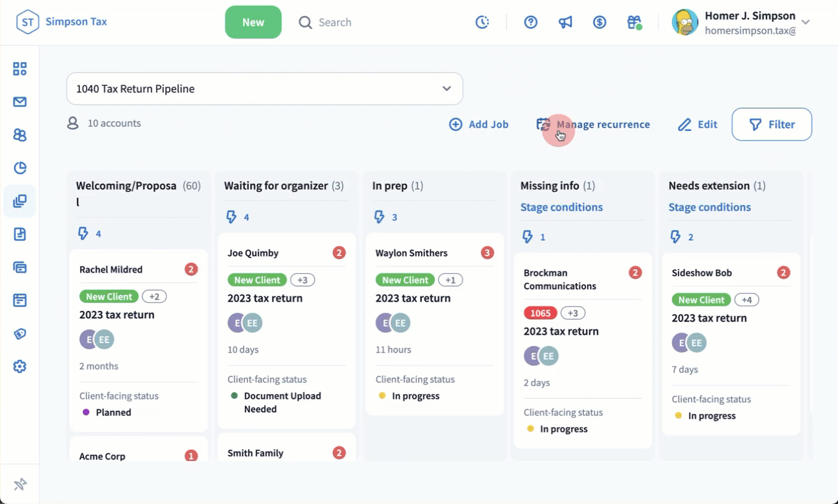Toggle the sidebar pin icon

20,485
